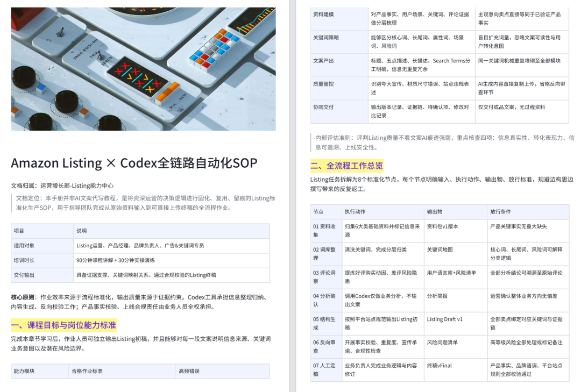
Task: Click the paragraph starting 'Listing任务拆解为8个标准化节点'
Action: click(x=442, y=184)
